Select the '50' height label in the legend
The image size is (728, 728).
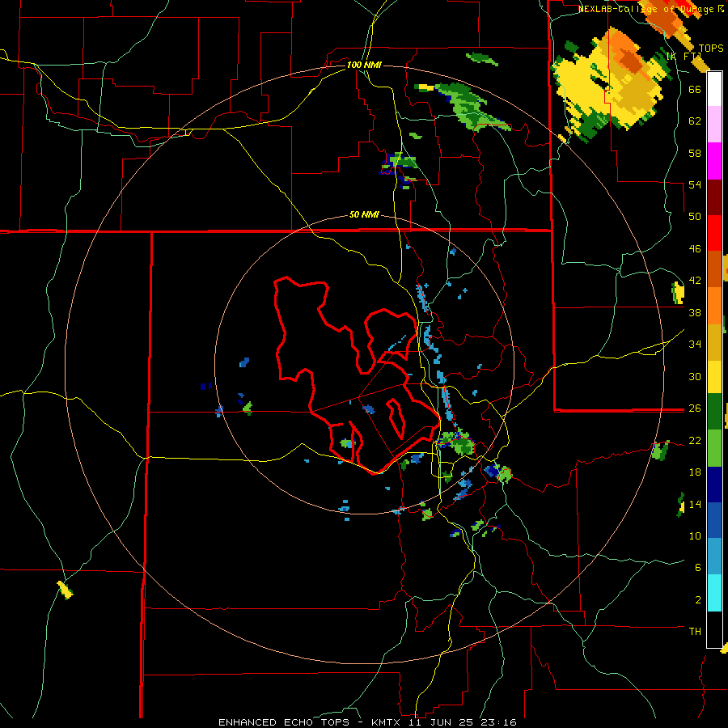(695, 217)
